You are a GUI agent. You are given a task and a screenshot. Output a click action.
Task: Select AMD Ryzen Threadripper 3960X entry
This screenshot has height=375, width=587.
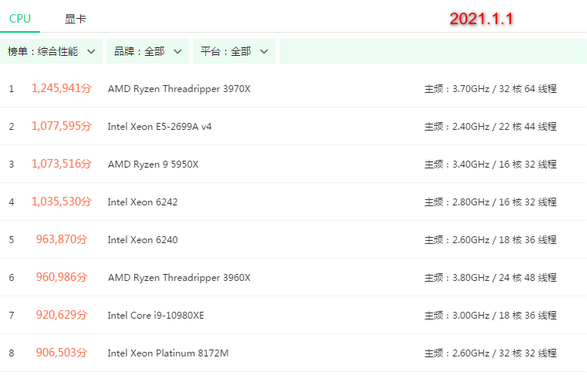[179, 278]
